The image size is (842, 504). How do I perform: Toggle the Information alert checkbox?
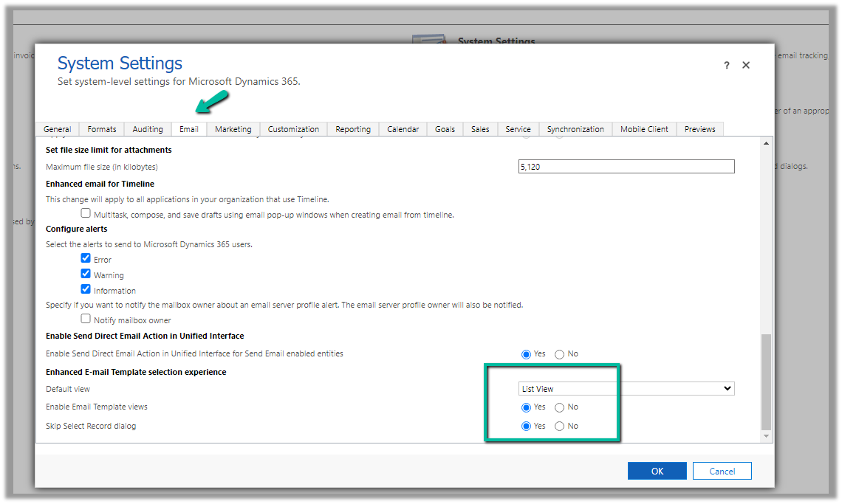[86, 290]
